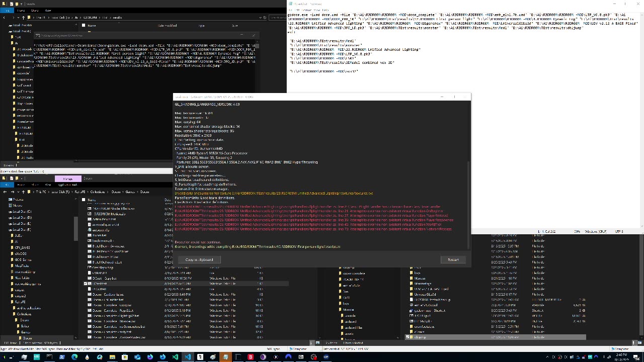Click the Back arrow in the results Explorer window
The height and width of the screenshot is (362, 644).
coord(4,18)
